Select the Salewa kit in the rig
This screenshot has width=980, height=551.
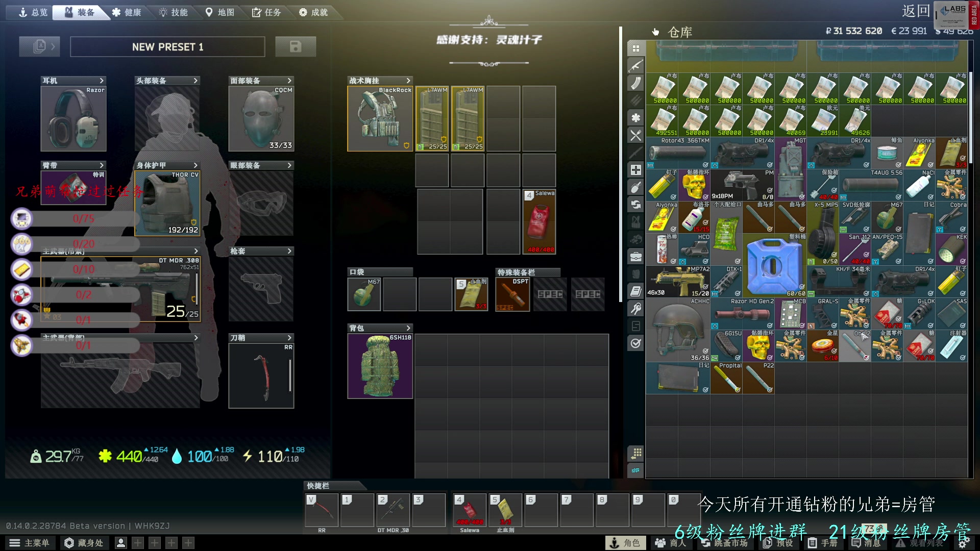point(539,221)
